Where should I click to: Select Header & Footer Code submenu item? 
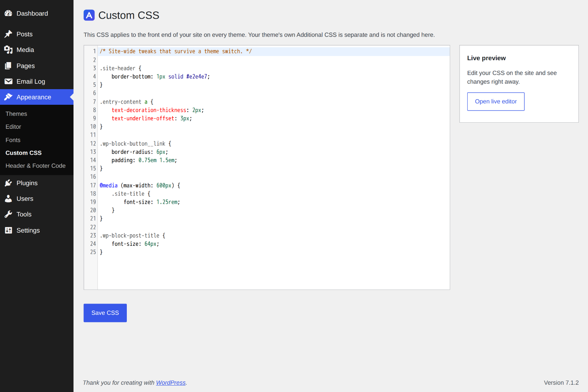pos(35,166)
